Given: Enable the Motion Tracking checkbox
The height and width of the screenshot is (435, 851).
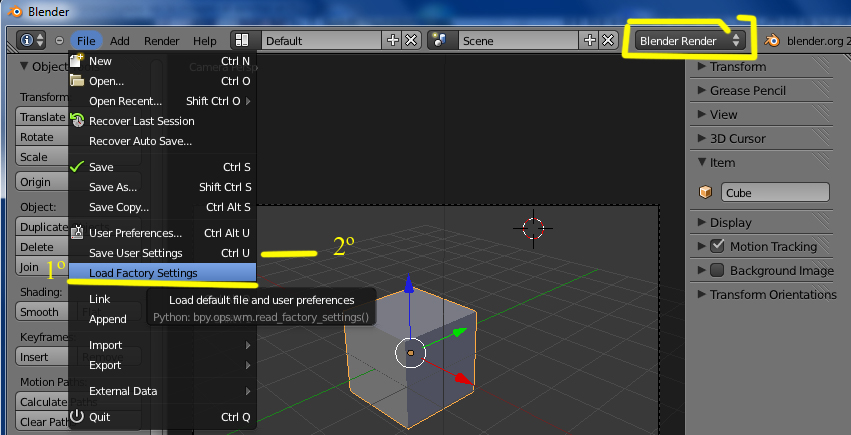Looking at the screenshot, I should click(717, 246).
